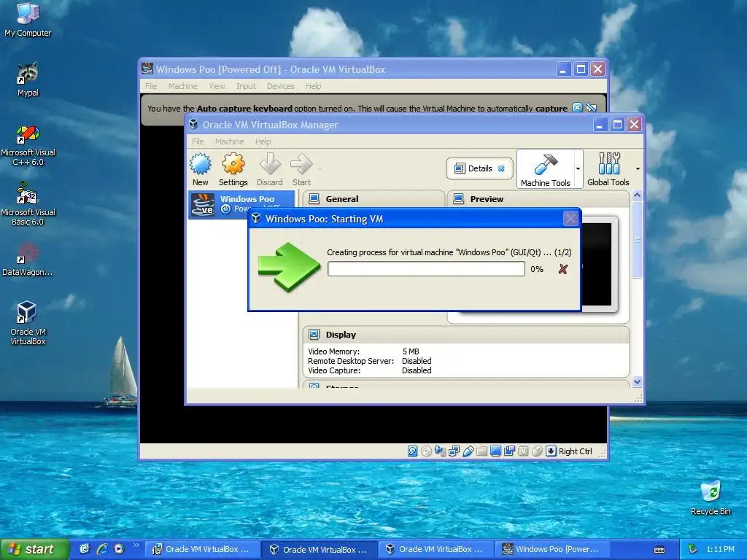
Task: Open the Machine Tools dropdown arrow
Action: click(x=578, y=168)
